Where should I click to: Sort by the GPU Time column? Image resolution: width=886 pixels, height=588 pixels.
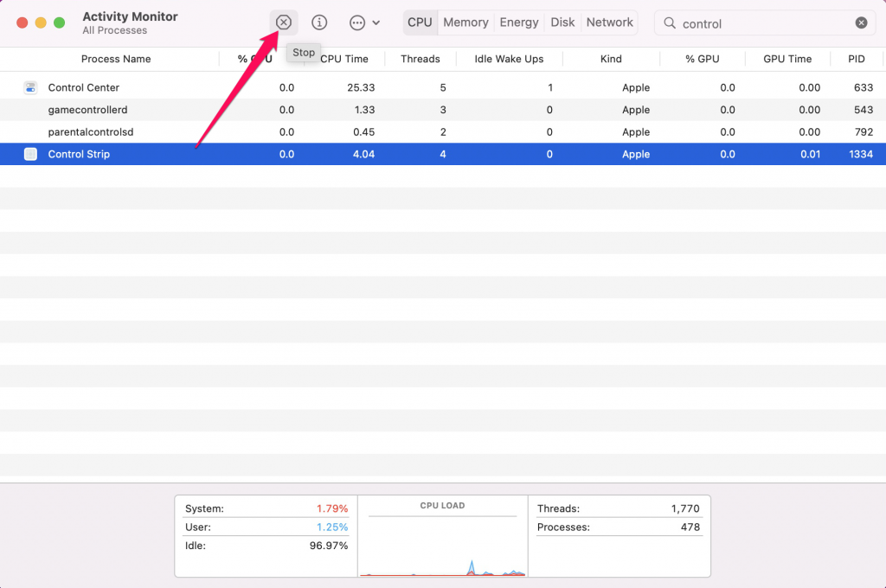tap(787, 59)
